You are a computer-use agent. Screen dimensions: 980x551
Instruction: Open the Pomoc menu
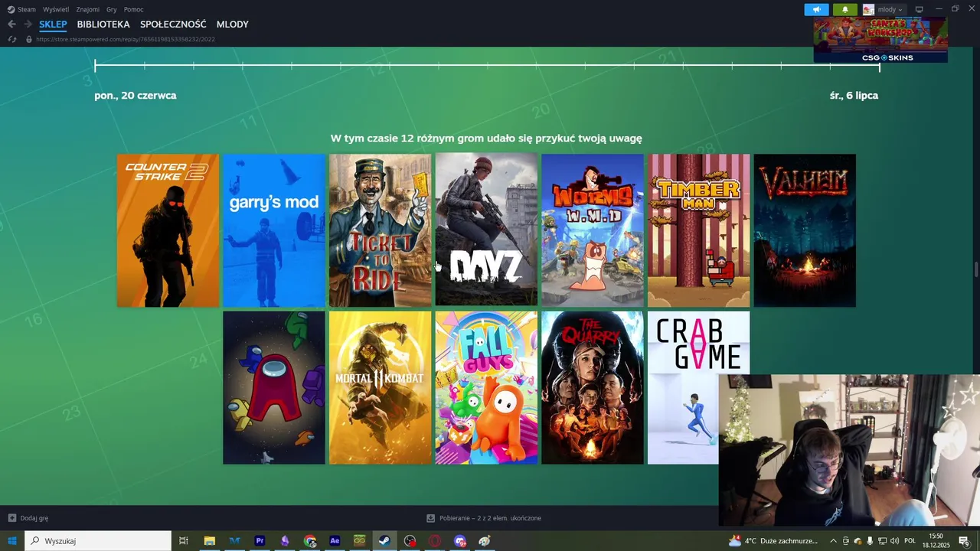pos(133,9)
